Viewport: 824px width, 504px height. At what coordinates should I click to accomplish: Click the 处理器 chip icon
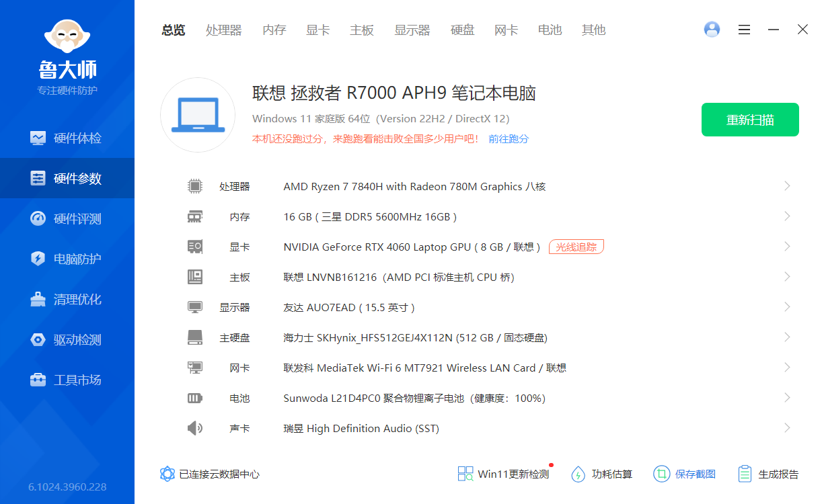click(x=195, y=186)
